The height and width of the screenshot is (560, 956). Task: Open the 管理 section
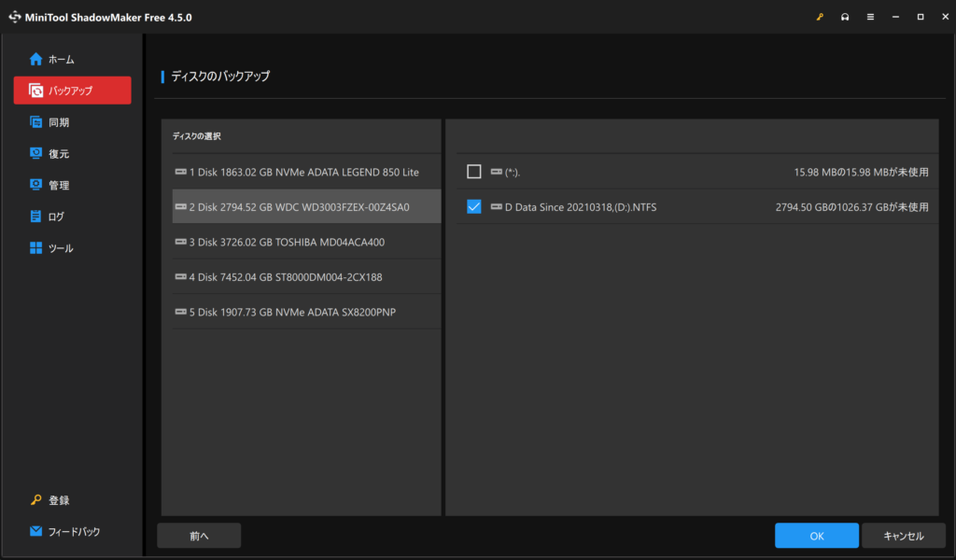[73, 185]
